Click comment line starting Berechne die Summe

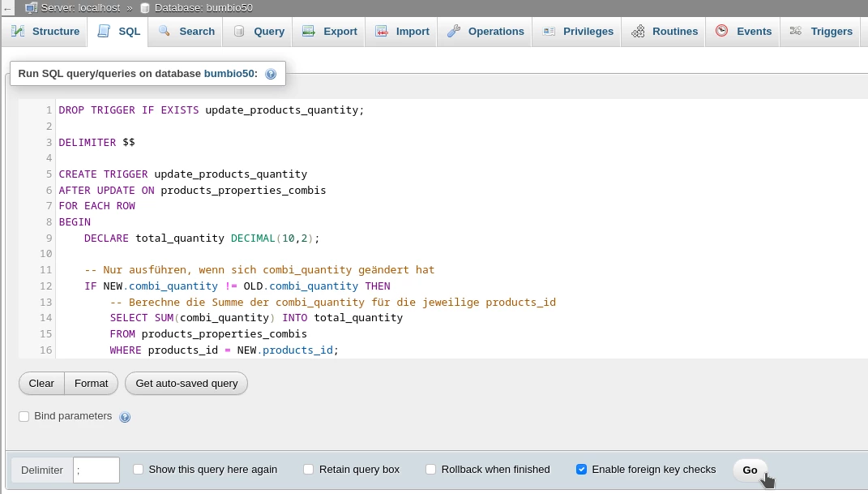[333, 302]
